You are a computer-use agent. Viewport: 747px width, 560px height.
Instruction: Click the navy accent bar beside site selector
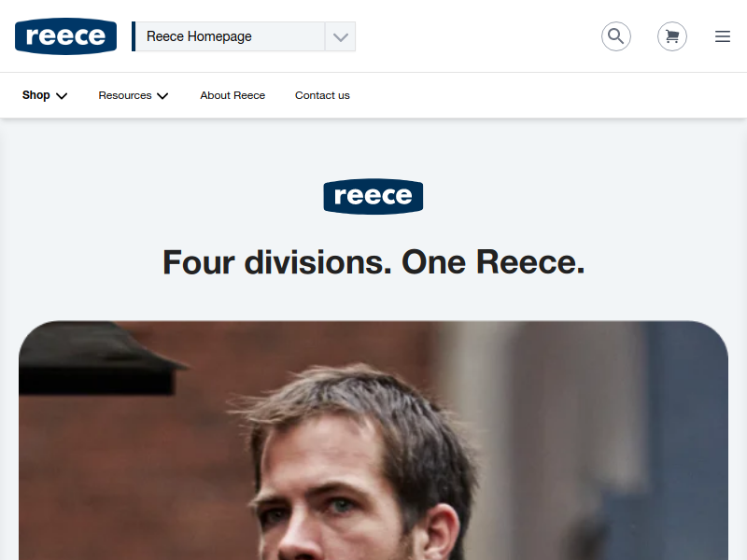point(134,36)
